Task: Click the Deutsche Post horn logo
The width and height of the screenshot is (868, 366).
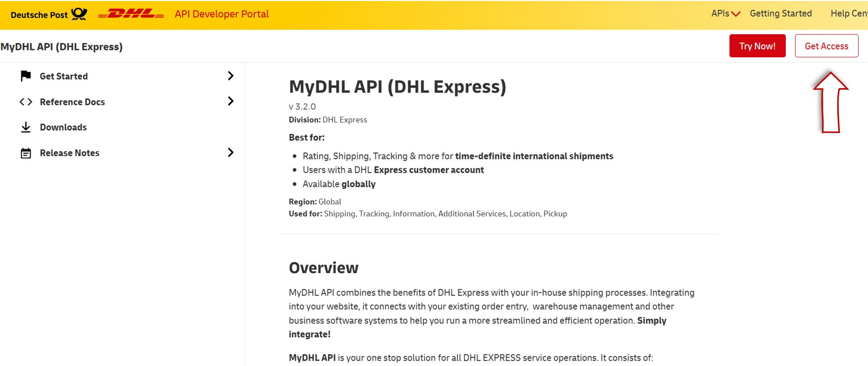Action: point(79,14)
